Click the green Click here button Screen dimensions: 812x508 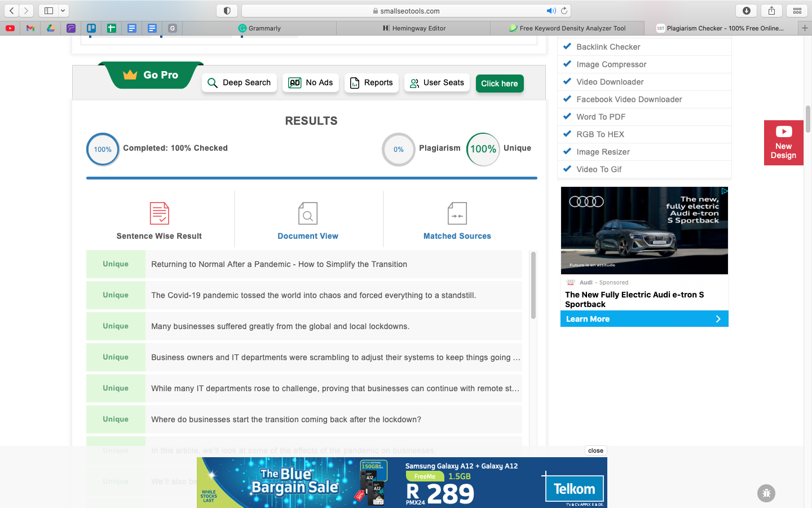point(500,84)
